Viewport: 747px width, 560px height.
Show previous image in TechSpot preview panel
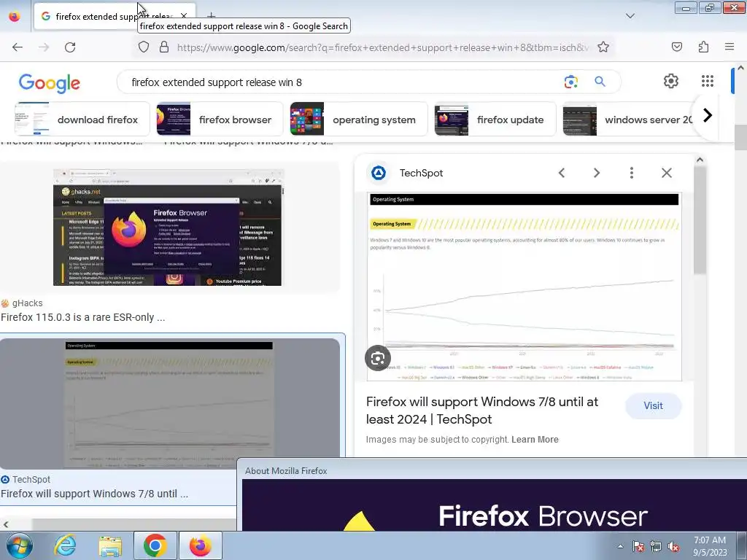(x=562, y=173)
